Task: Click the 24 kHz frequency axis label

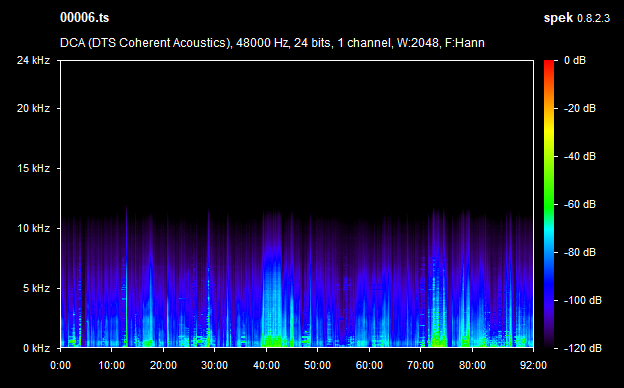Action: [33, 60]
